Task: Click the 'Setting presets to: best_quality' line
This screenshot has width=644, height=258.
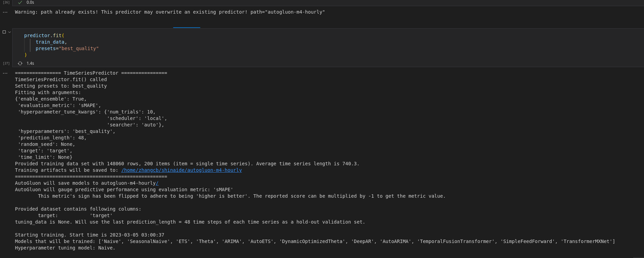Action: pos(61,86)
